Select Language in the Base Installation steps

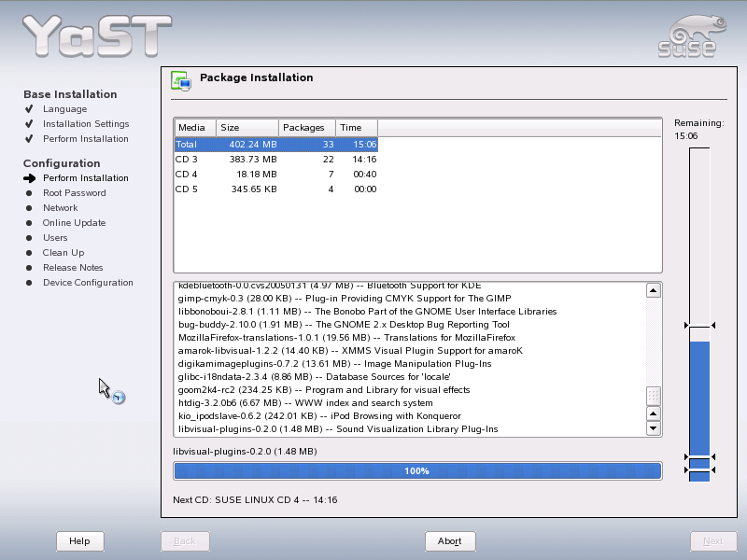[x=64, y=109]
